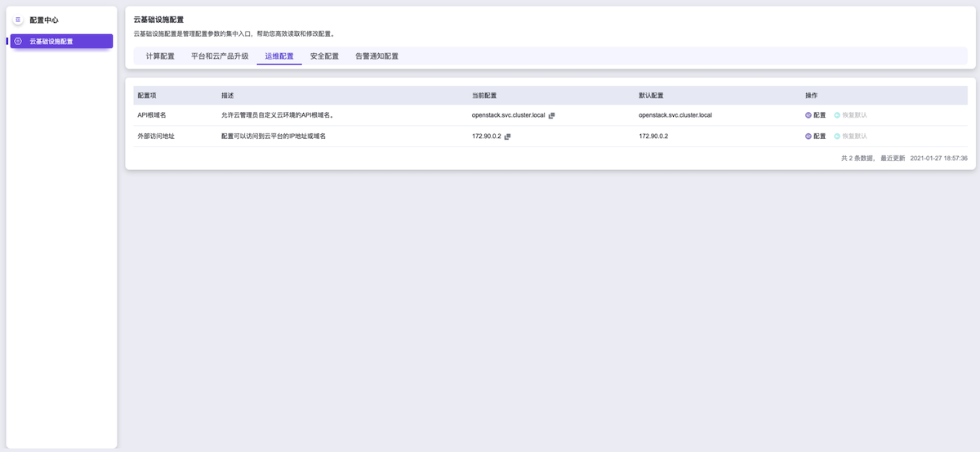Click the gear icon in the 云基础设施配置 sidebar item
The width and height of the screenshot is (980, 452).
point(18,41)
